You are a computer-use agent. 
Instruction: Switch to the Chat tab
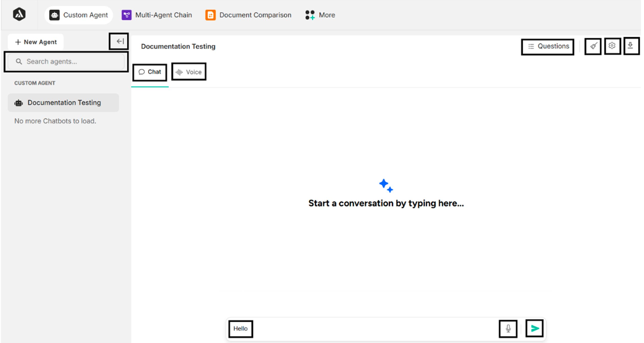(150, 72)
